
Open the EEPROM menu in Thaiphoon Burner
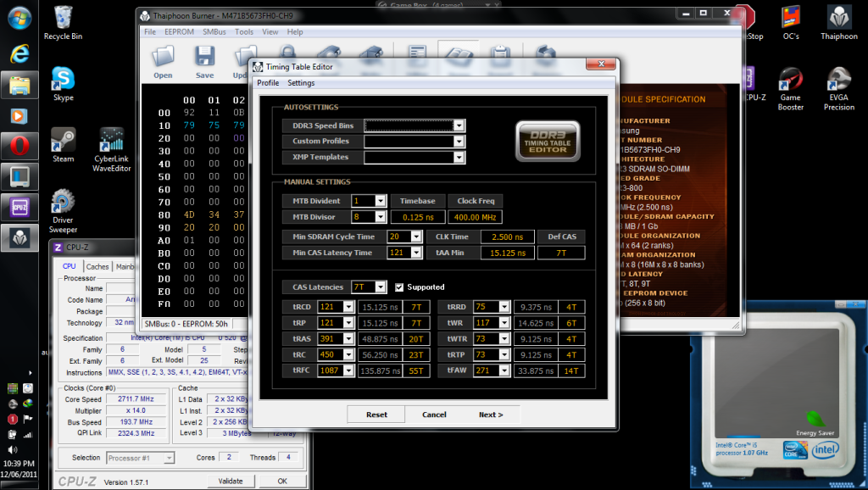180,32
